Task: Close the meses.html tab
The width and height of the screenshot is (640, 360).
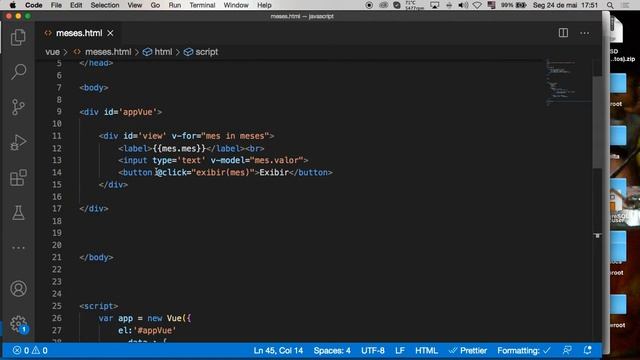Action: pos(110,33)
